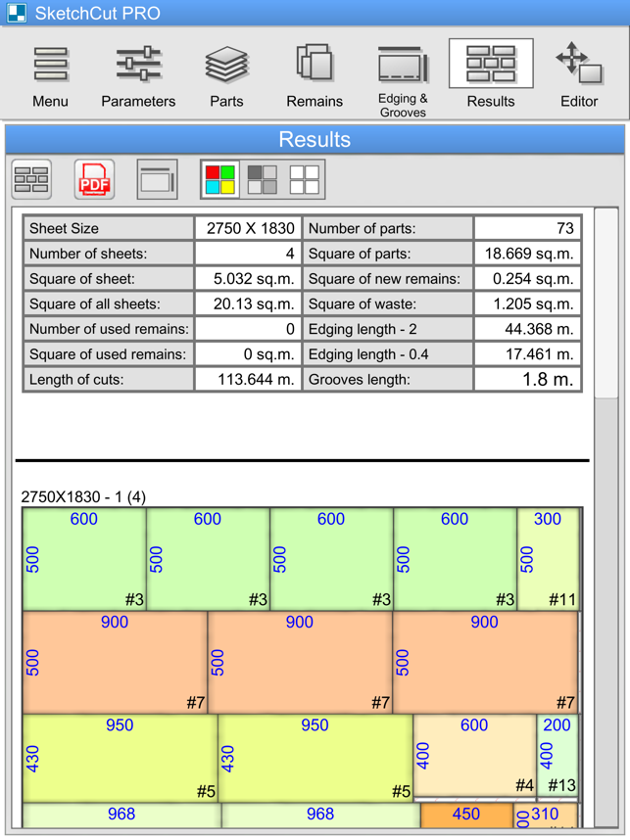Open the Remains icon
630x840 pixels.
[x=315, y=64]
